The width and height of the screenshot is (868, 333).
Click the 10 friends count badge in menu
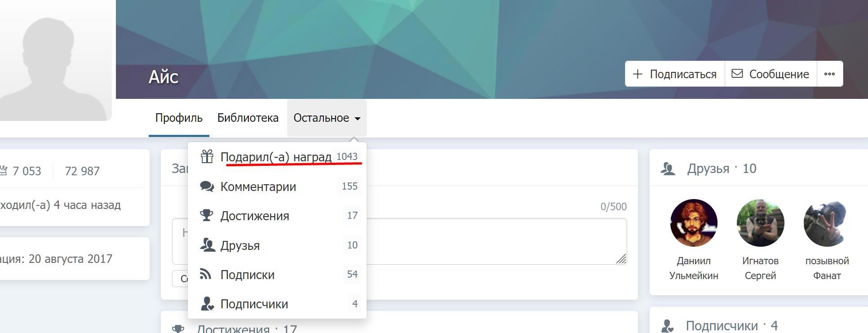point(352,245)
